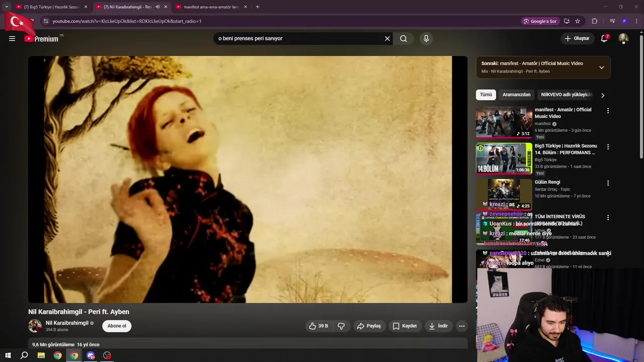Open the Windows Start menu
This screenshot has height=362, width=644.
tap(8, 355)
